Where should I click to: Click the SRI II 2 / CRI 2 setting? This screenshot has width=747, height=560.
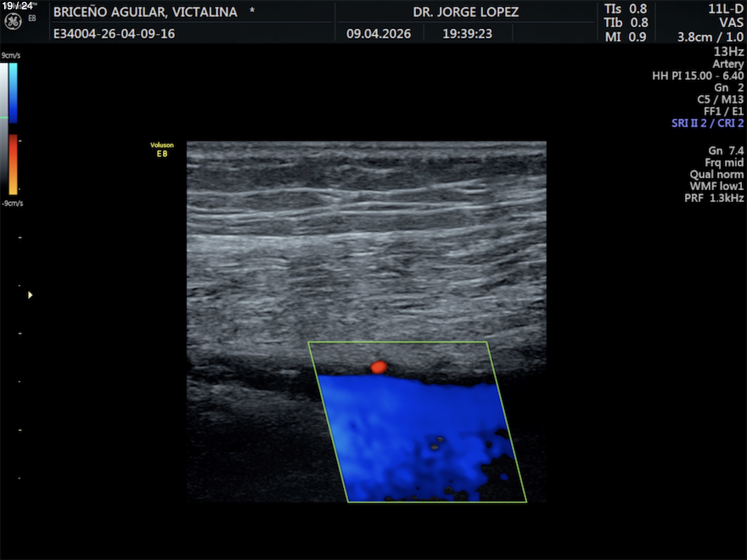point(708,123)
